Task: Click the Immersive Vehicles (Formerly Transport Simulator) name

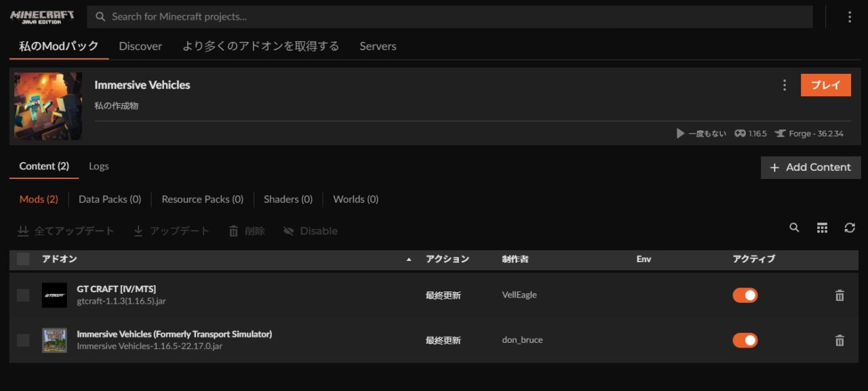Action: pyautogui.click(x=174, y=334)
